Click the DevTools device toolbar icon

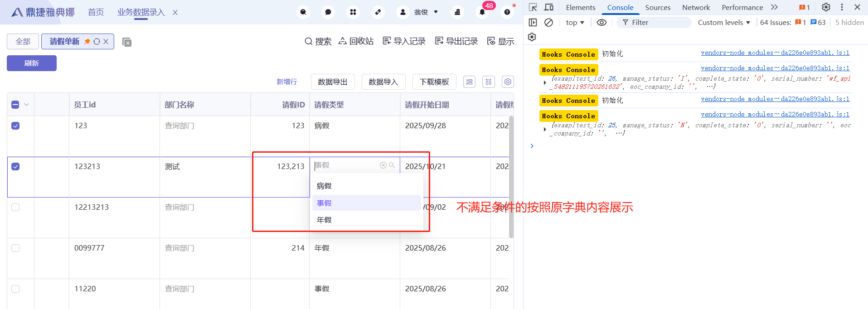point(549,7)
